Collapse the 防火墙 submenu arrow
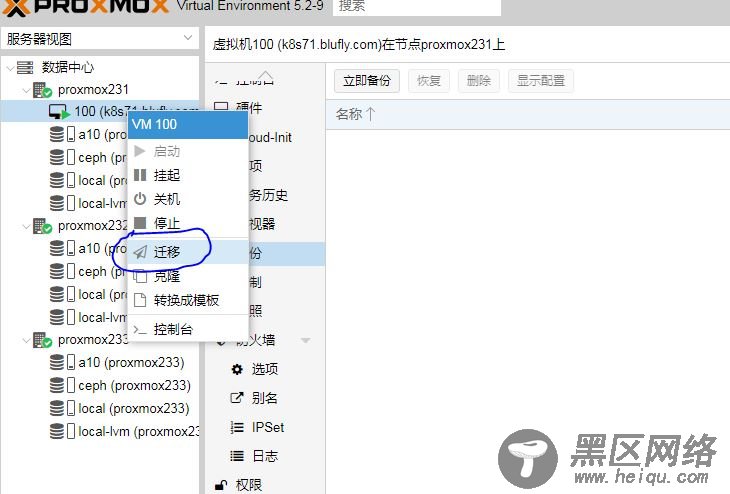Viewport: 730px width, 494px height. pos(306,340)
